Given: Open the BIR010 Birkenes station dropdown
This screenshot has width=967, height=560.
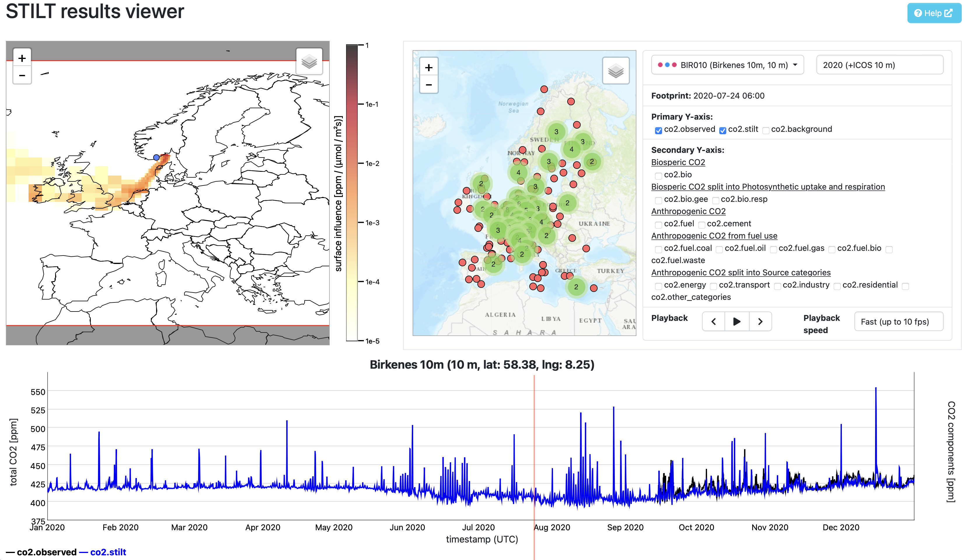Looking at the screenshot, I should [727, 65].
